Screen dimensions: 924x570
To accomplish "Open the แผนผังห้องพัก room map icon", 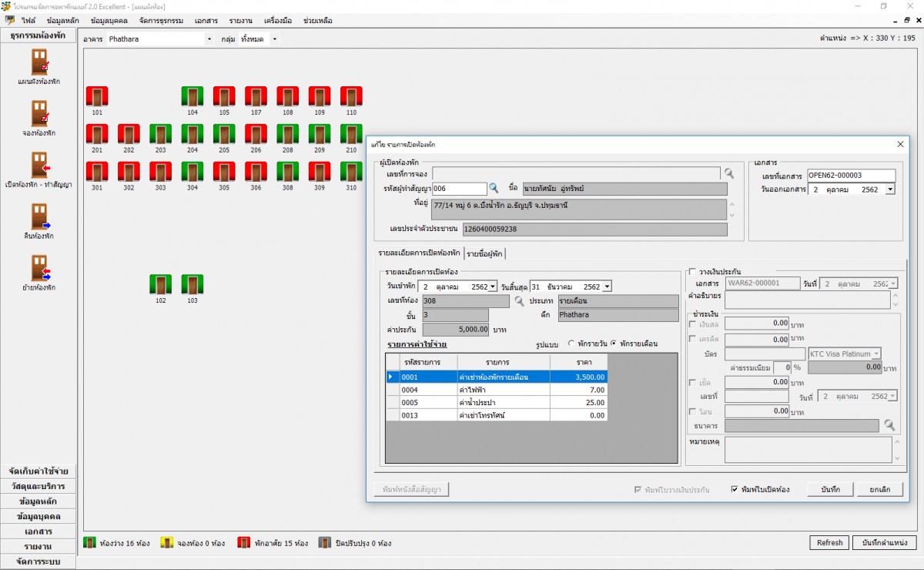I will tap(38, 62).
